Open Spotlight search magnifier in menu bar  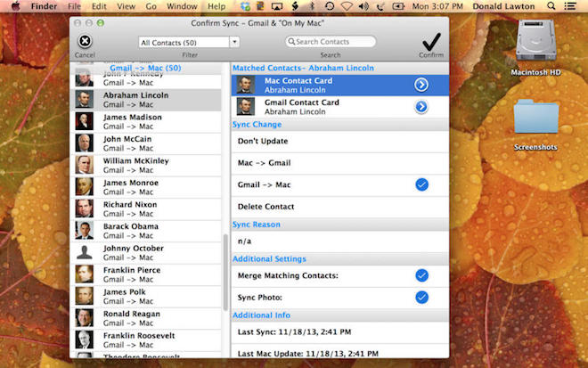pos(551,6)
